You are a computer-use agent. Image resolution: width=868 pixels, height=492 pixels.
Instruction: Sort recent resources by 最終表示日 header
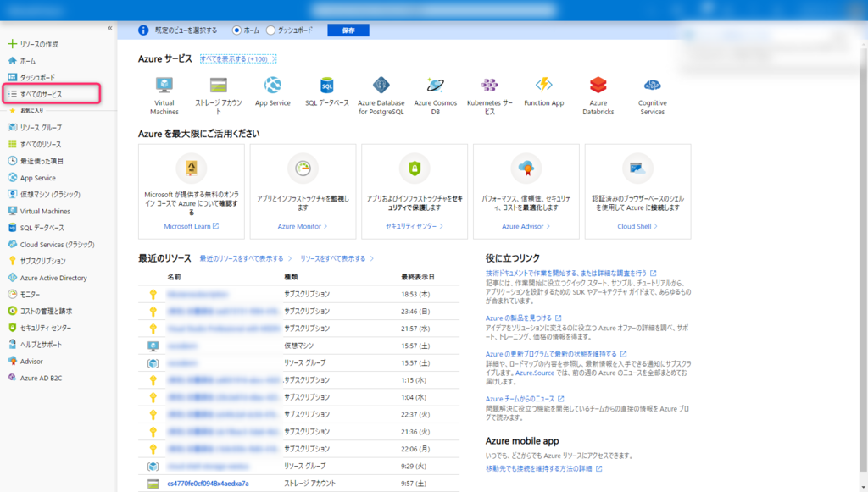(x=417, y=277)
